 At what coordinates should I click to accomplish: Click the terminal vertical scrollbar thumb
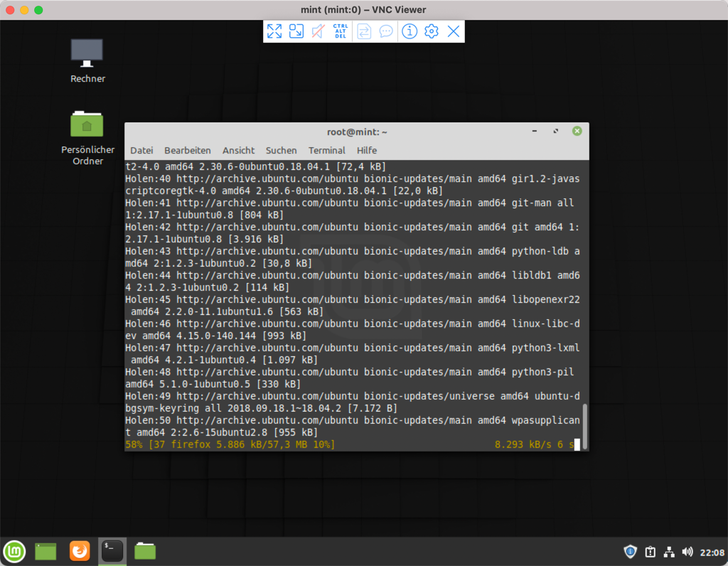584,426
